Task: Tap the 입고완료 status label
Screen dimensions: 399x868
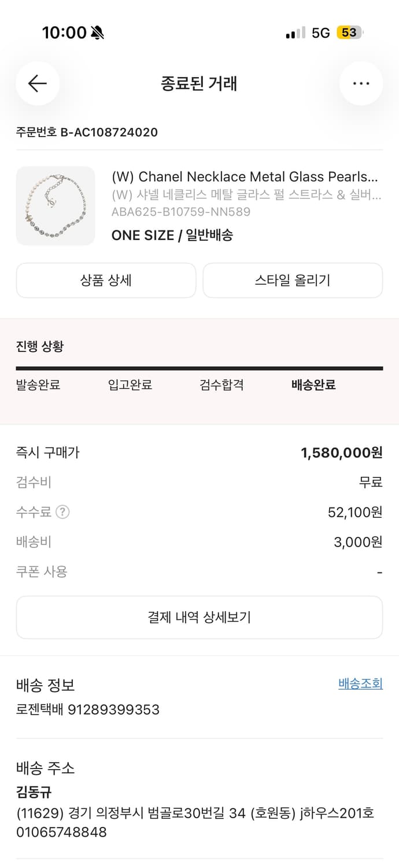Action: click(130, 385)
